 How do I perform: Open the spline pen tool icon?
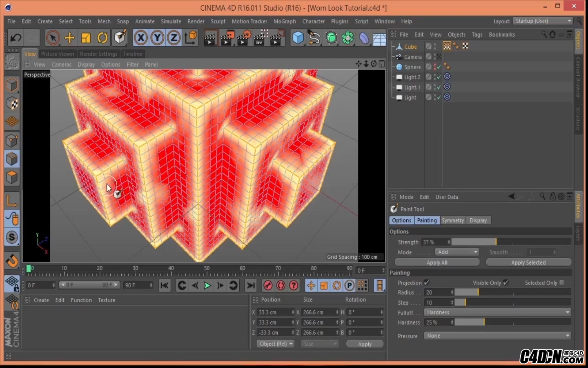pos(314,38)
